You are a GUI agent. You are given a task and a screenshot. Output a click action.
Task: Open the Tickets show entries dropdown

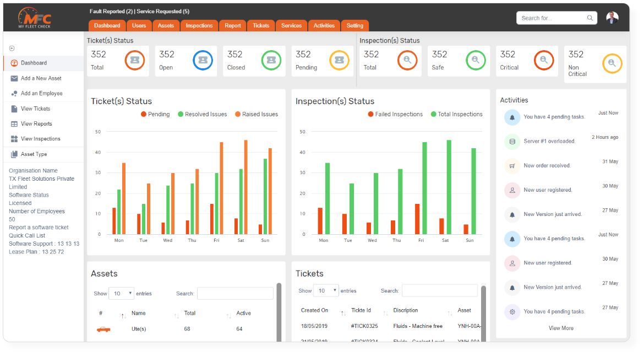tap(326, 290)
